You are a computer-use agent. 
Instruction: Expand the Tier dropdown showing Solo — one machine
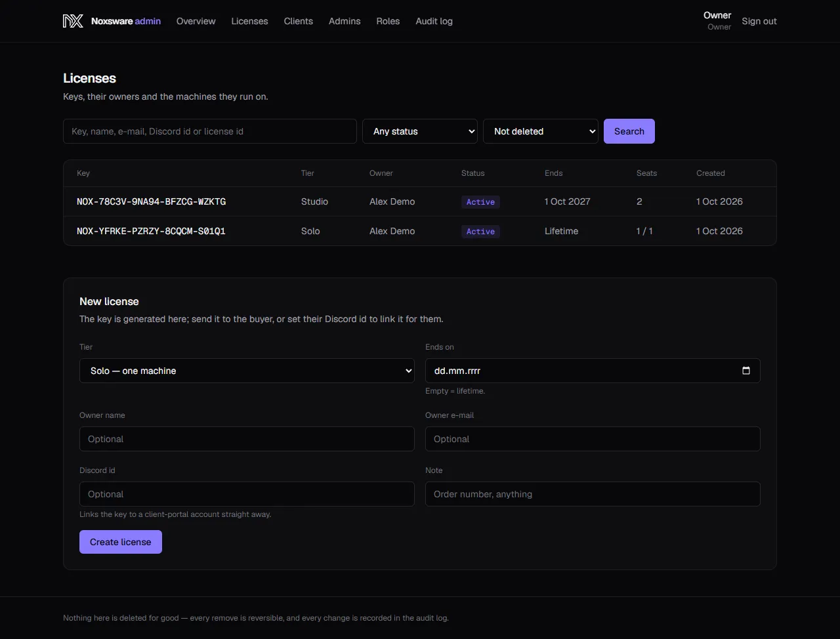[x=247, y=371]
